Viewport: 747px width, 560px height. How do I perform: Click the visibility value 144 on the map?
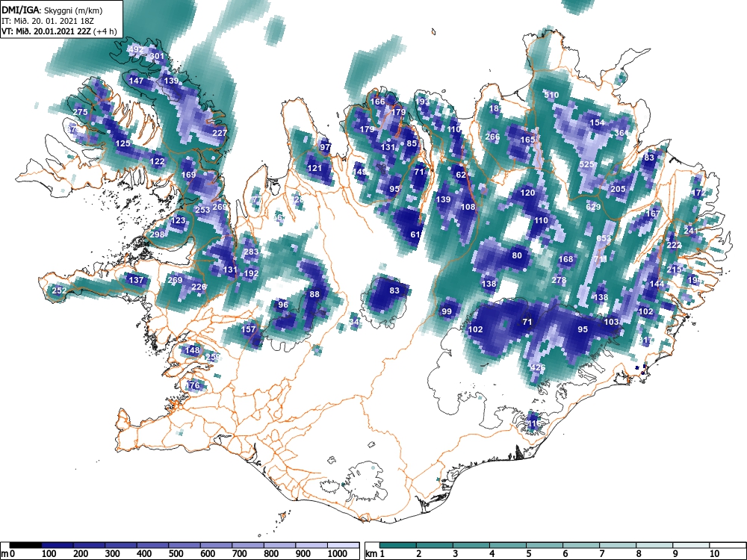657,284
